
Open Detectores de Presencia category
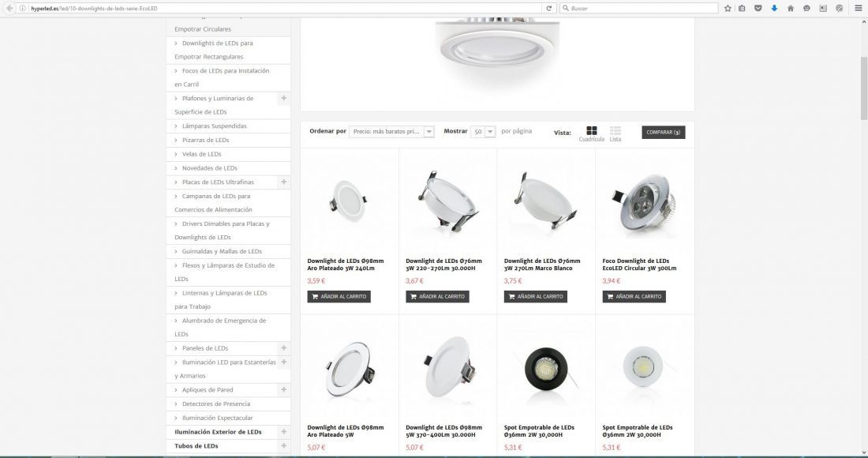pyautogui.click(x=216, y=404)
